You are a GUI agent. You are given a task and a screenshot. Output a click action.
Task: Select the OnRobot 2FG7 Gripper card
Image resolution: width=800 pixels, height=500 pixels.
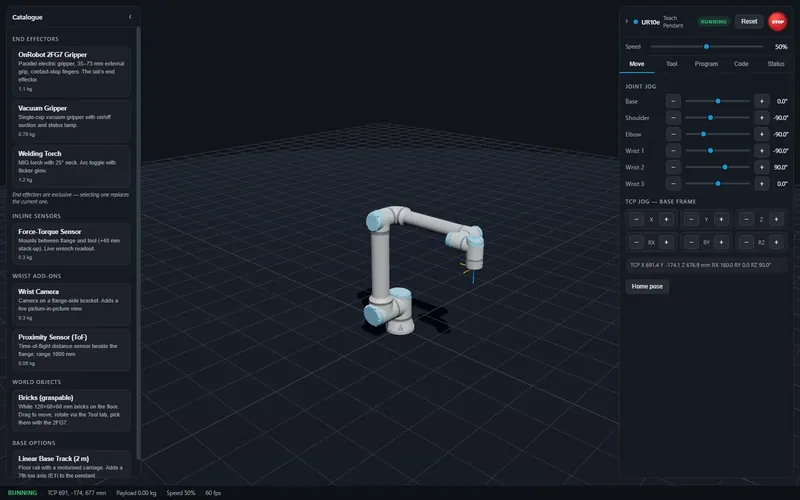coord(71,71)
